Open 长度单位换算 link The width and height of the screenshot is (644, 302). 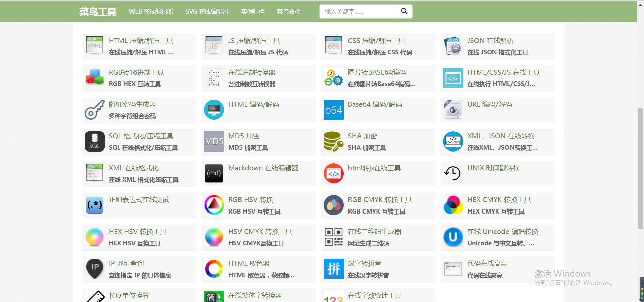[x=129, y=295]
